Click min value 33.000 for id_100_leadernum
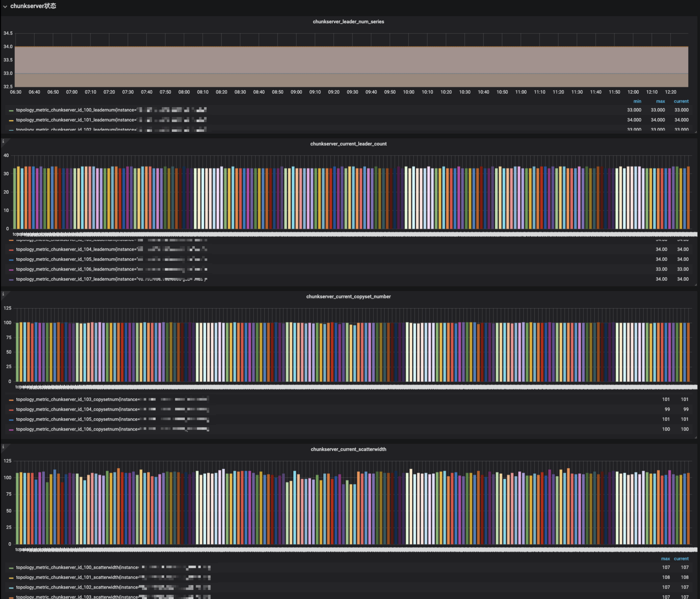 point(634,110)
